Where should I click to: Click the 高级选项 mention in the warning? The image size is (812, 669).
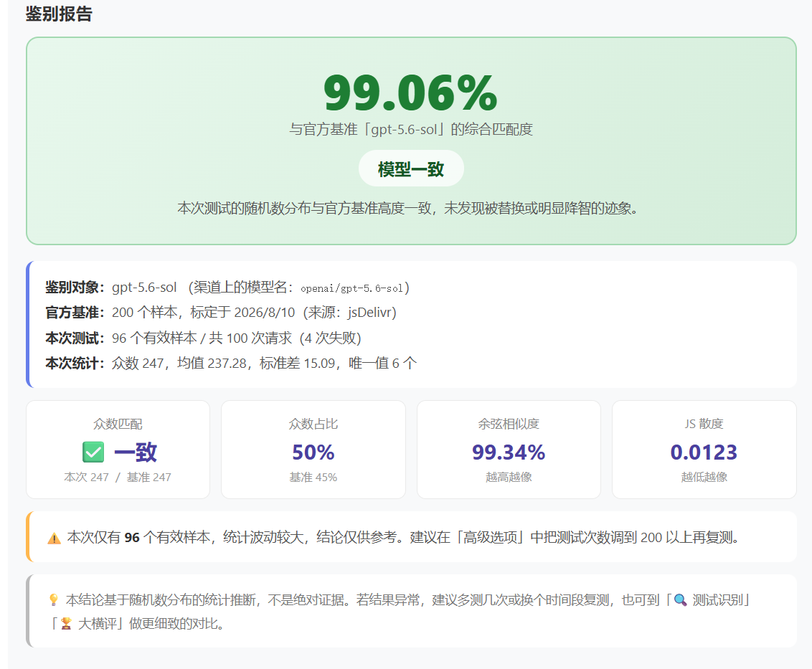point(489,538)
